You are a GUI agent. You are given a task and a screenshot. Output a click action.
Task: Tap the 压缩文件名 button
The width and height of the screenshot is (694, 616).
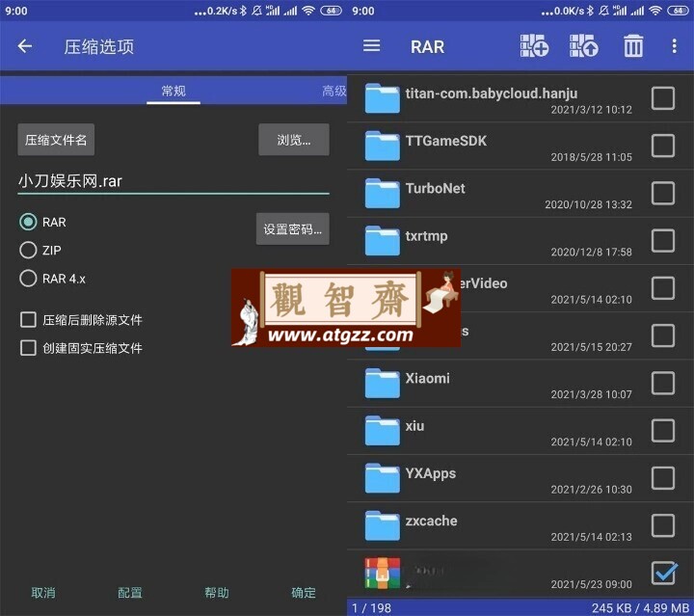pos(56,140)
